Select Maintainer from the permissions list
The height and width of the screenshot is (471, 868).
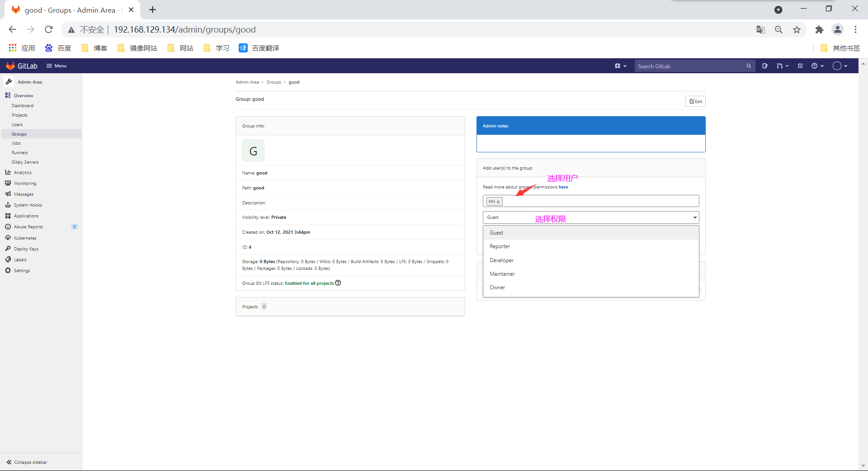click(502, 273)
